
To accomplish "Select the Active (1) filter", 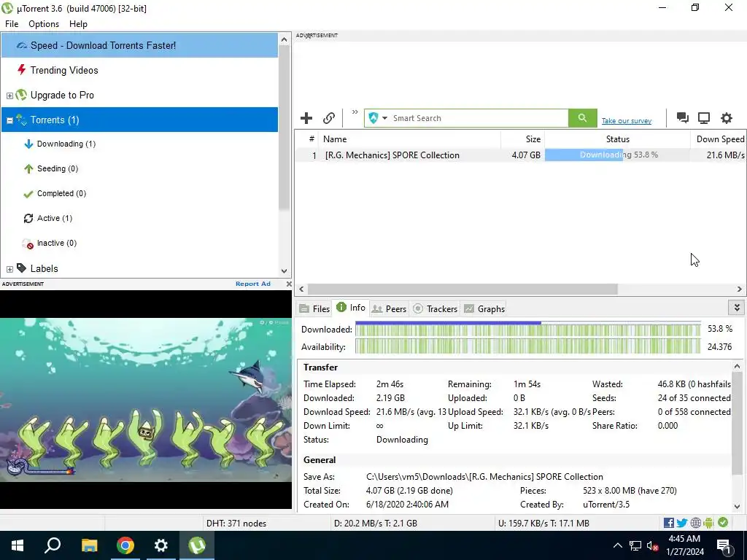I will [x=54, y=218].
